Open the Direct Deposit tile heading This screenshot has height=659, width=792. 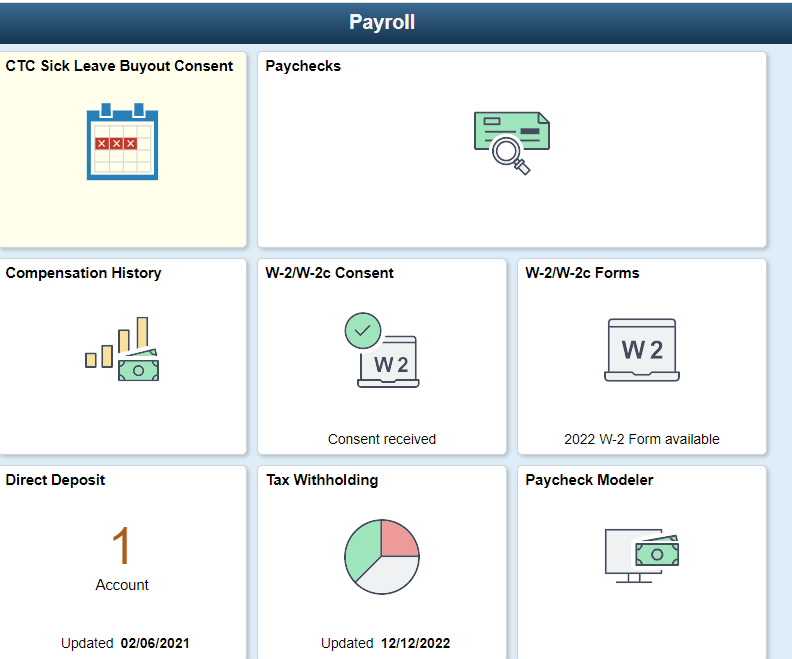point(55,480)
